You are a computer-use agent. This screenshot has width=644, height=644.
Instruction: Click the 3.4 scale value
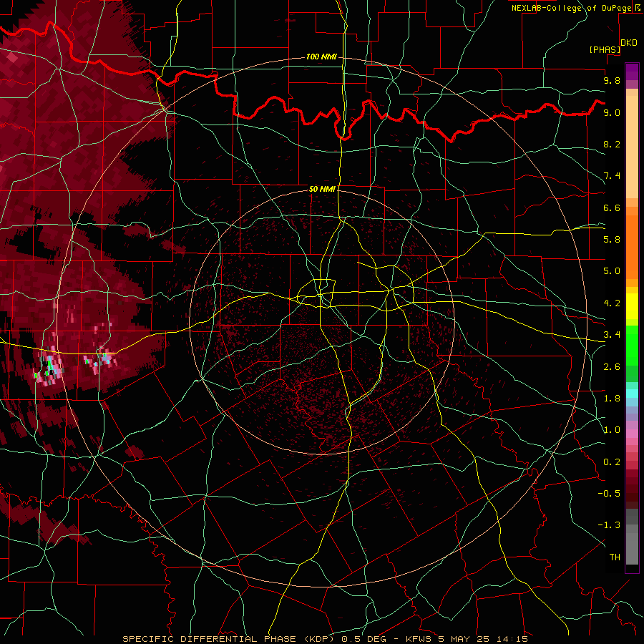pos(612,335)
